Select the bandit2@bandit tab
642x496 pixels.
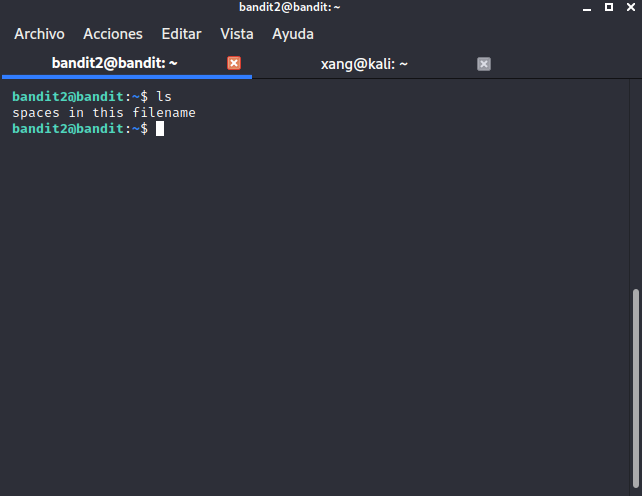coord(115,63)
